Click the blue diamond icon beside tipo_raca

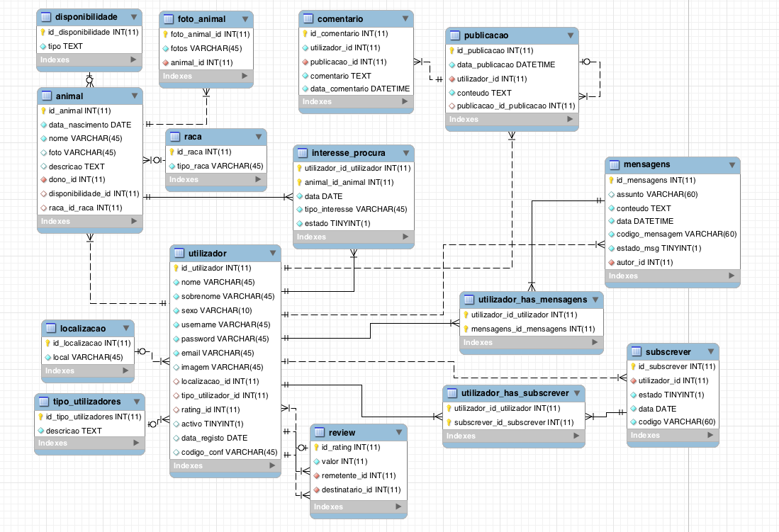(172, 166)
